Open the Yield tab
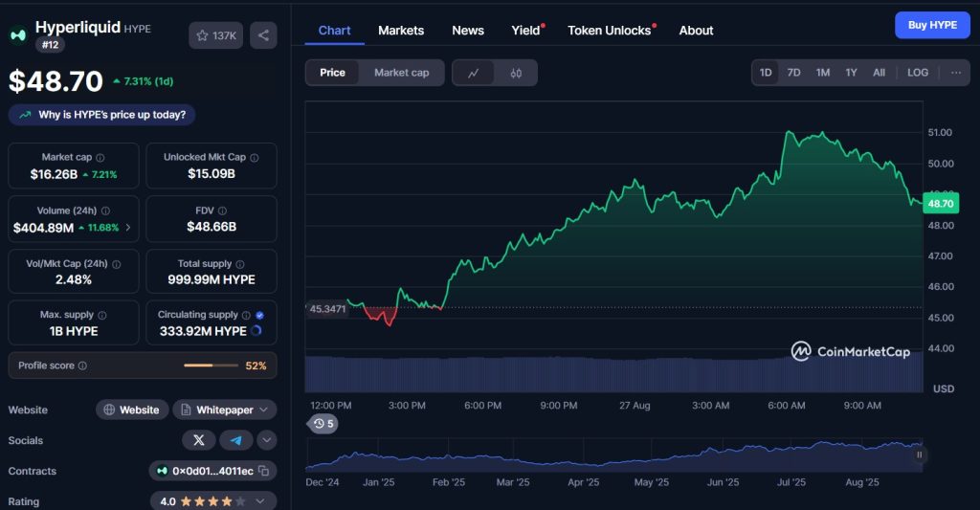Screen dimensions: 980x510 coord(525,30)
